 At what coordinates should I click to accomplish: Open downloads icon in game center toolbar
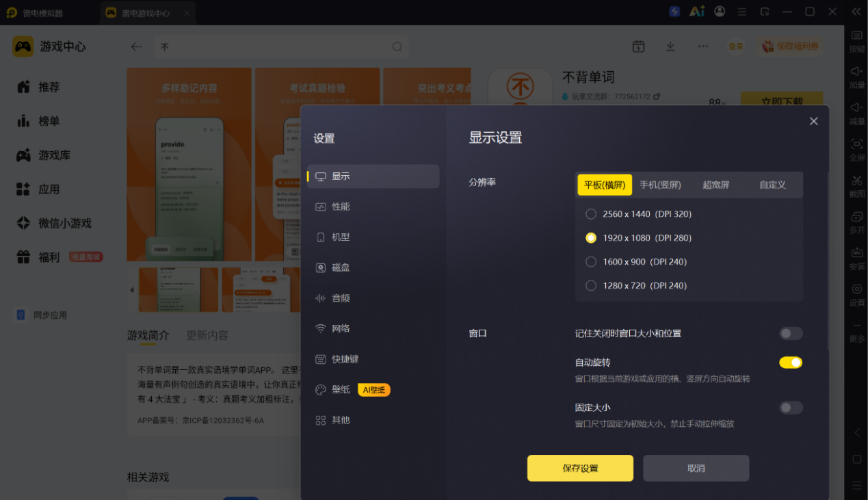(670, 47)
